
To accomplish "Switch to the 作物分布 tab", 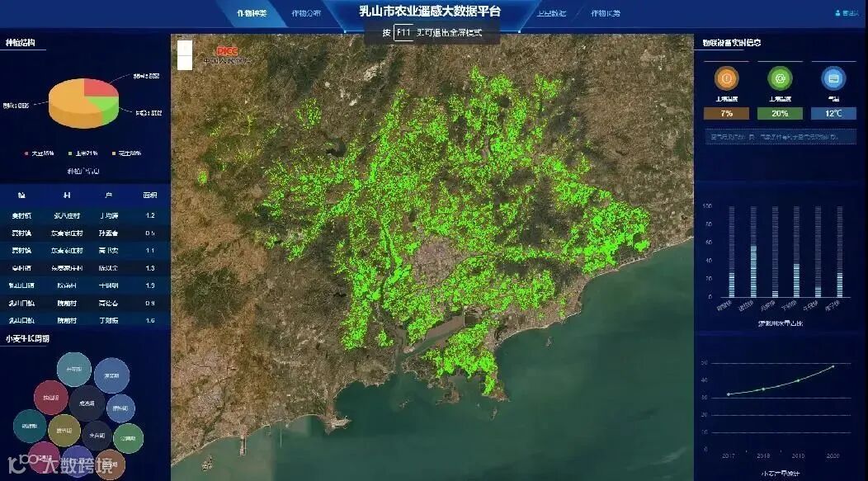I will tap(306, 13).
